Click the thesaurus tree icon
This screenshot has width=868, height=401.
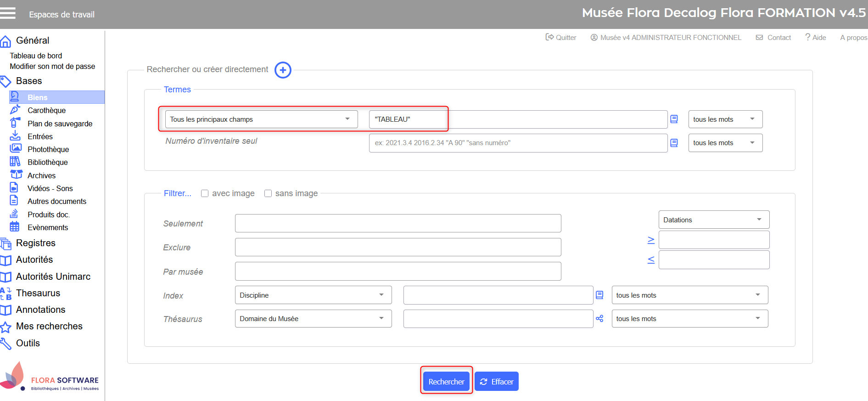click(x=599, y=318)
